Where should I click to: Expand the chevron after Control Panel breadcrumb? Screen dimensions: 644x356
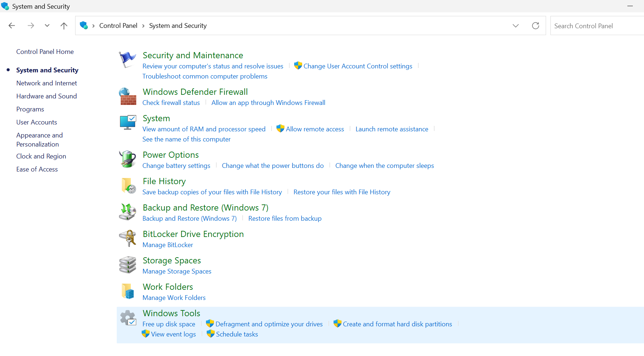(143, 26)
